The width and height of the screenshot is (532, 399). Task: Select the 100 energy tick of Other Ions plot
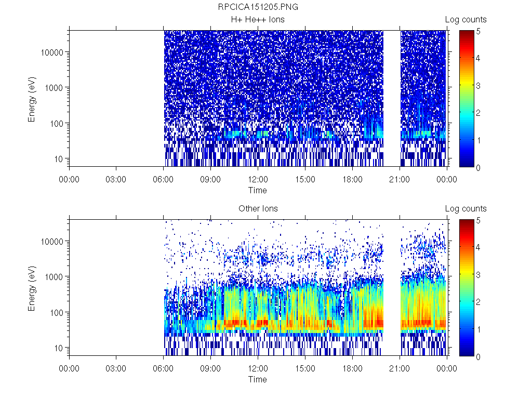56,312
